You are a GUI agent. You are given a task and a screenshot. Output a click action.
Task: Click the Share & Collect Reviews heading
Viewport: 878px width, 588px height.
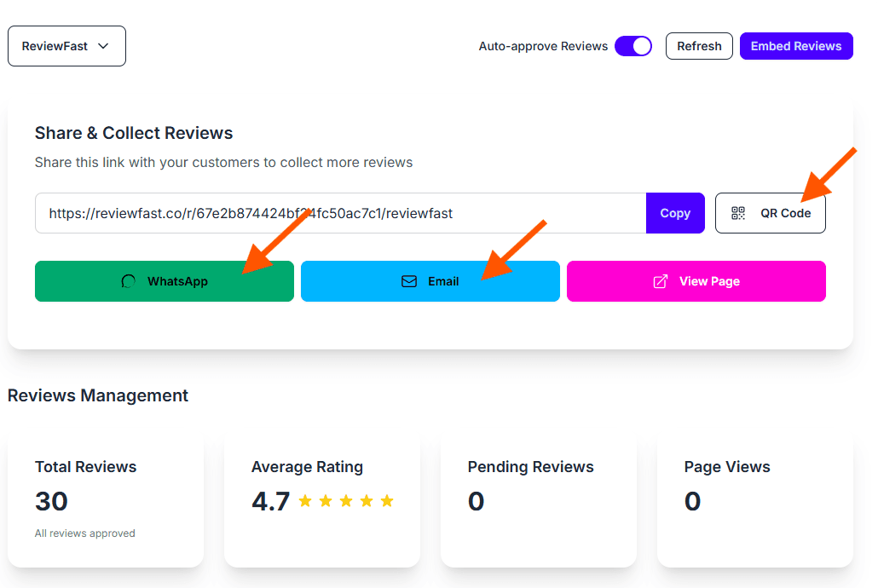coord(134,133)
